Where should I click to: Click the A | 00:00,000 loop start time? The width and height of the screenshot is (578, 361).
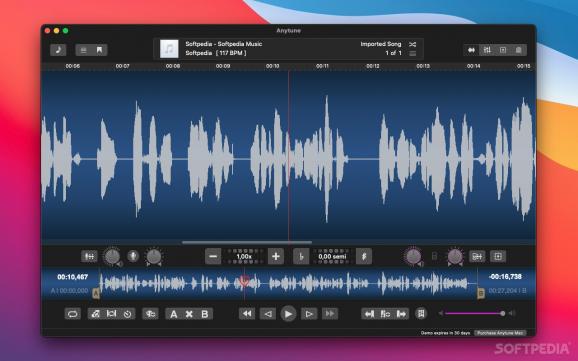69,291
